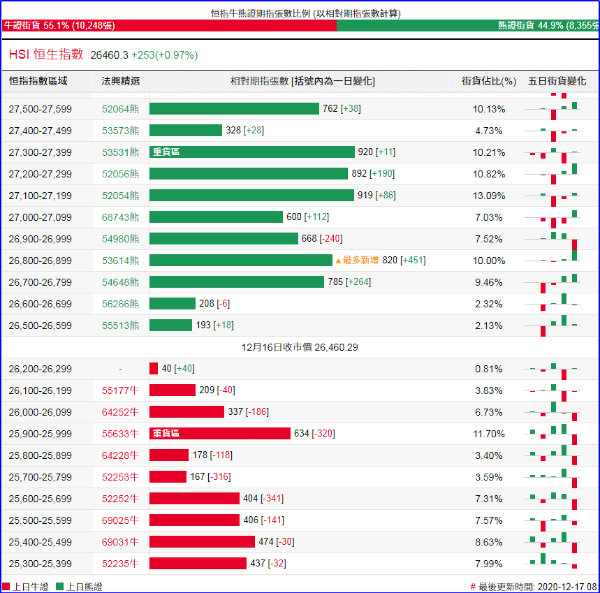Click red bar labeled 重貨區 in 25,900-25,999 row
Viewport: 600px width, 593px height.
[220, 433]
